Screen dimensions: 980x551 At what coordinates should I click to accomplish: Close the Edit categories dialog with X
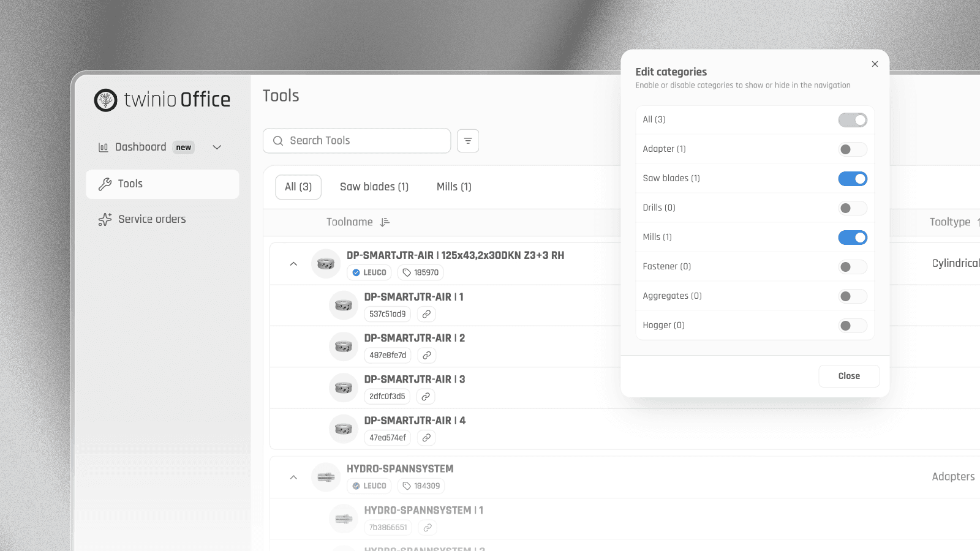[875, 64]
